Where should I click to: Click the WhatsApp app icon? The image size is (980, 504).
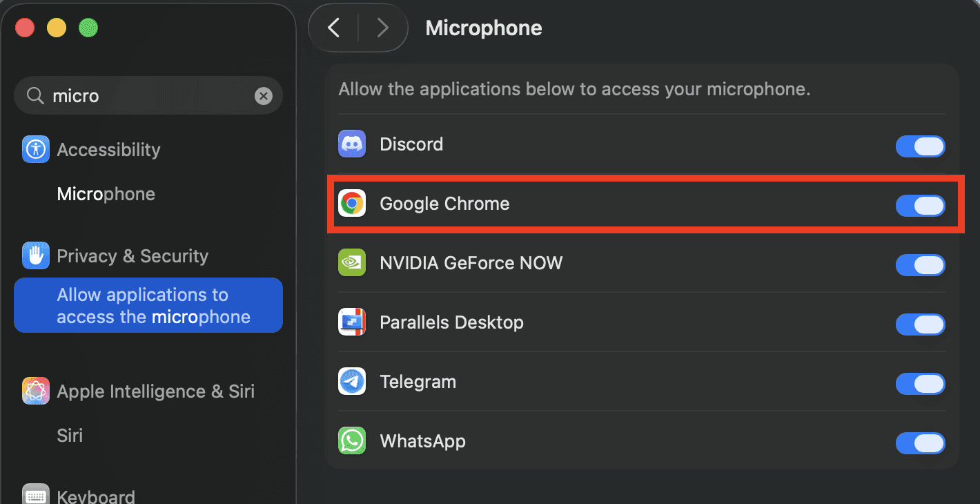(352, 441)
